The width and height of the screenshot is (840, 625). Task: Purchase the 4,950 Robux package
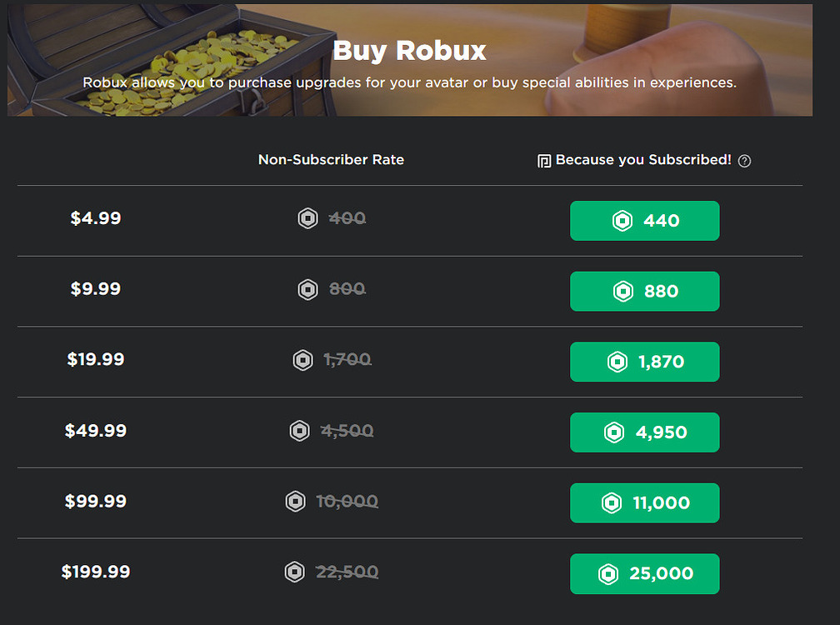coord(644,432)
